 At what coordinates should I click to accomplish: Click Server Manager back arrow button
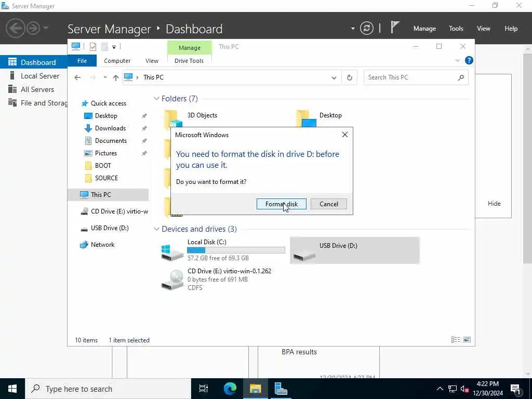15,28
